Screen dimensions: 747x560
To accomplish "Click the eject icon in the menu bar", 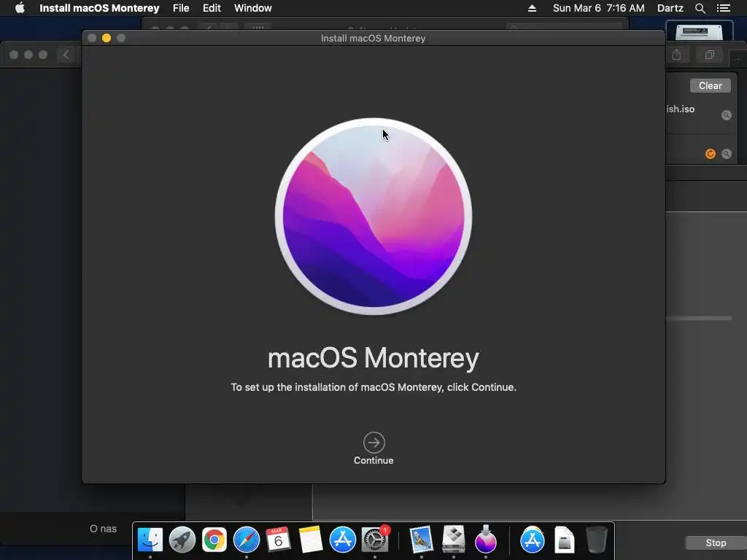I will point(532,8).
